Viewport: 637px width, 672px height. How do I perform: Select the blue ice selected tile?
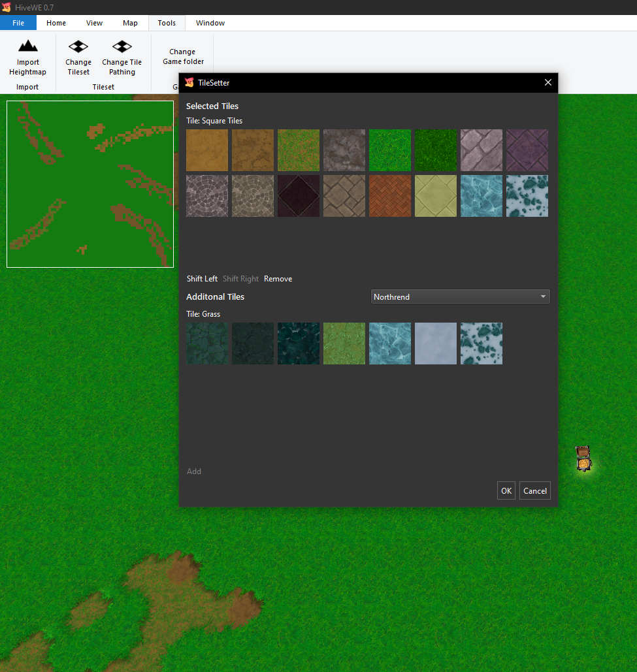click(482, 196)
